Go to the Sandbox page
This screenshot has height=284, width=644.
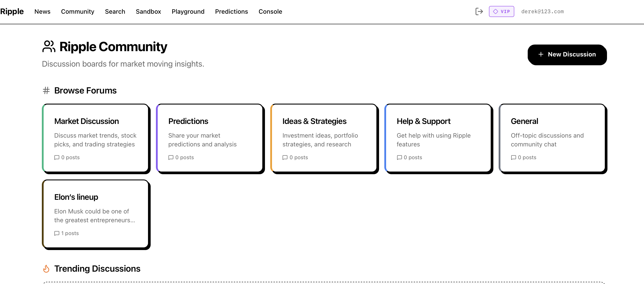click(x=148, y=11)
